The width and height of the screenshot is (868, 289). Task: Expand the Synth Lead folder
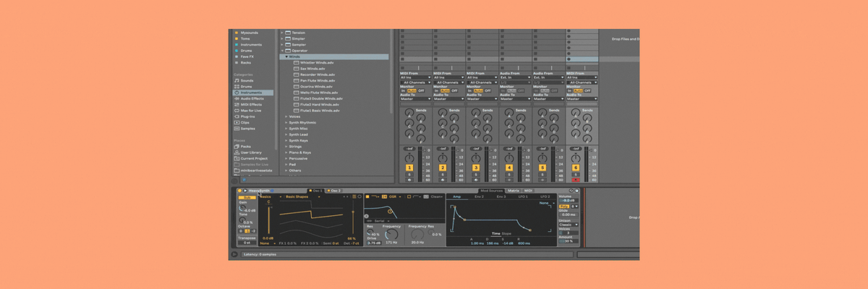pos(286,134)
